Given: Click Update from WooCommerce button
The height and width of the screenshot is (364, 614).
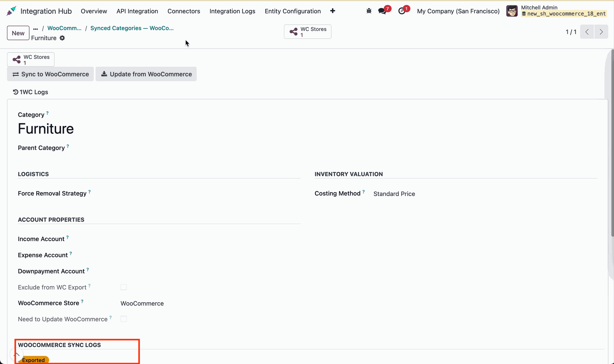Looking at the screenshot, I should [146, 74].
